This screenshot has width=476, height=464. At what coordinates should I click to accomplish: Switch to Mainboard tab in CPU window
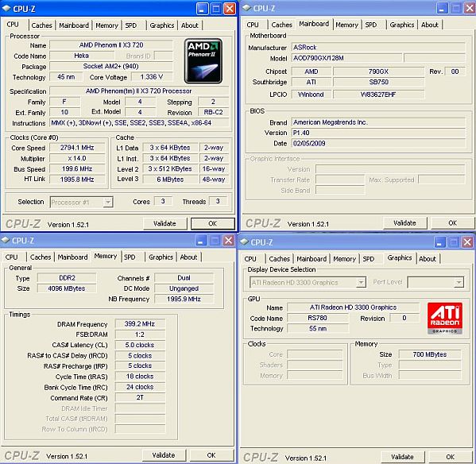(74, 25)
